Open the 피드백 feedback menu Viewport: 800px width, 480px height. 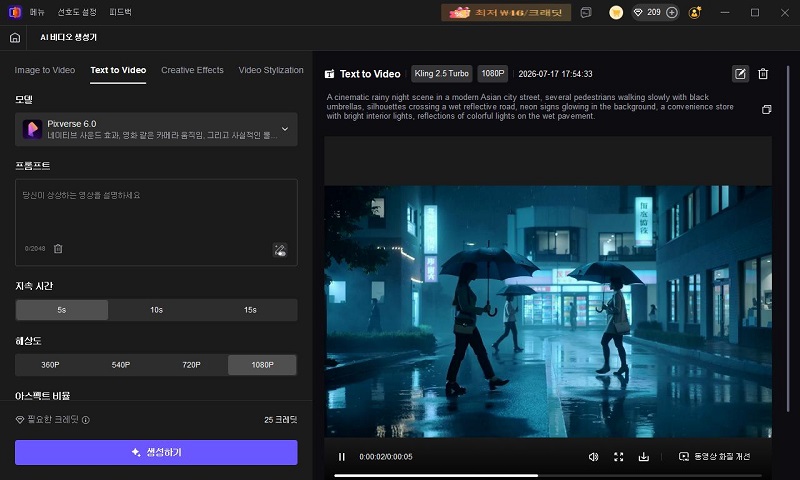tap(120, 12)
